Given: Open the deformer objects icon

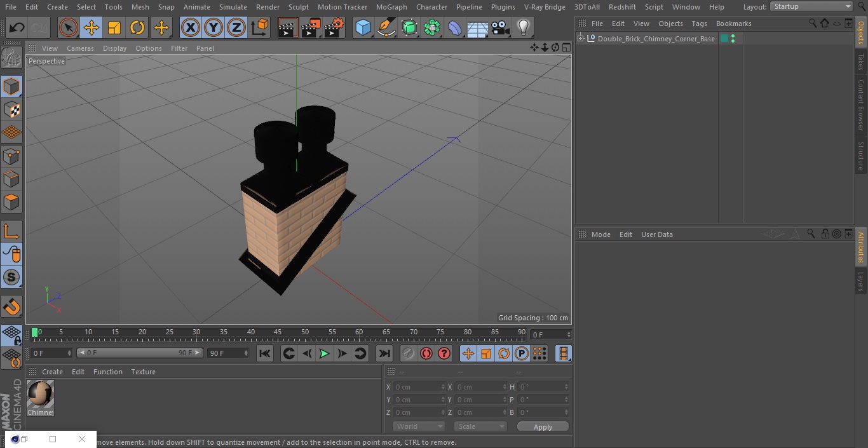Looking at the screenshot, I should click(x=455, y=27).
